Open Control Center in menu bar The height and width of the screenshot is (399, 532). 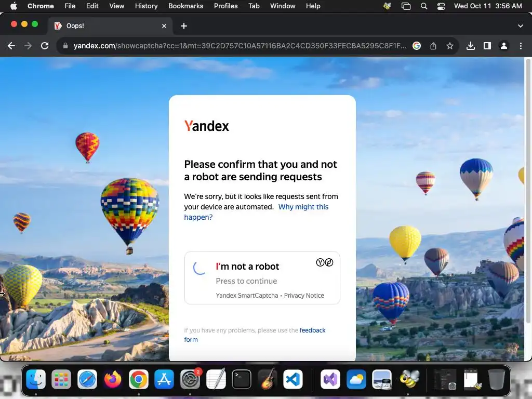pyautogui.click(x=441, y=6)
